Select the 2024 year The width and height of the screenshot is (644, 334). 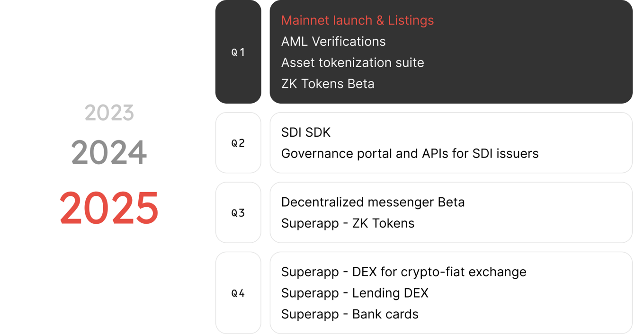(109, 153)
